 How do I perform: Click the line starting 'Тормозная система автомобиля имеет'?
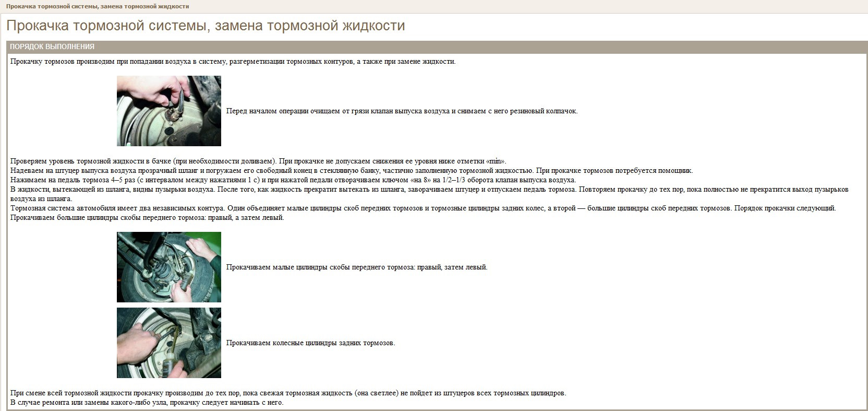423,208
